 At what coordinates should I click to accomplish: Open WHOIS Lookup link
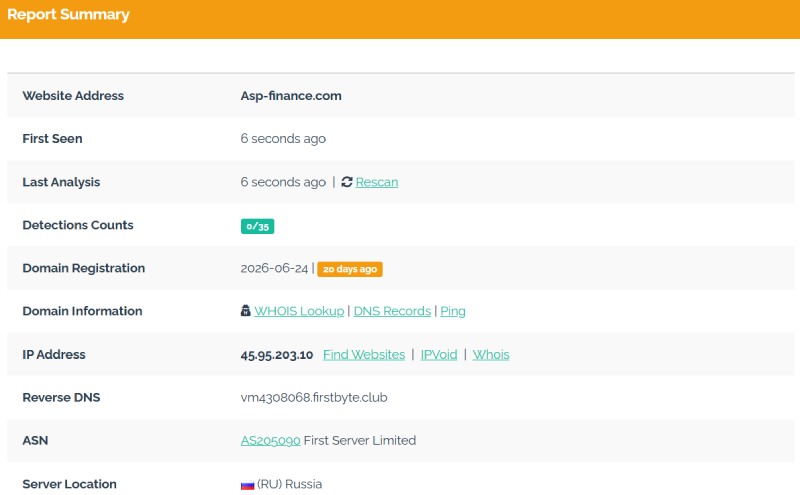pos(299,311)
